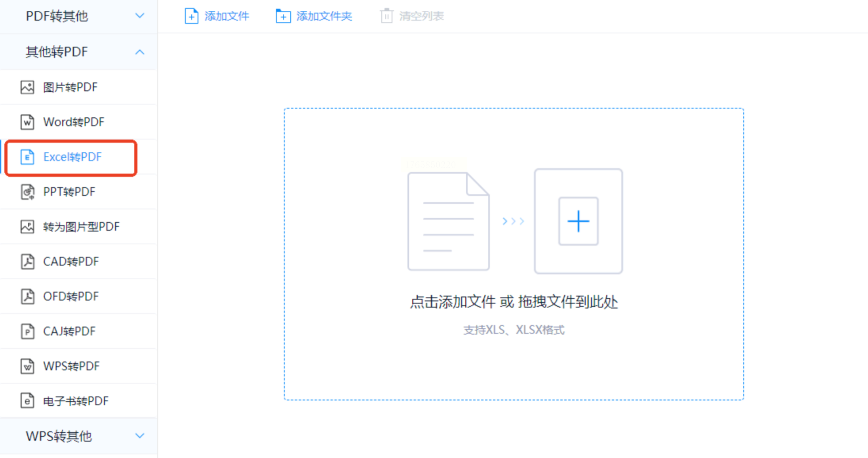Select WPS转PDF sidebar item
This screenshot has height=458, width=868.
click(71, 366)
